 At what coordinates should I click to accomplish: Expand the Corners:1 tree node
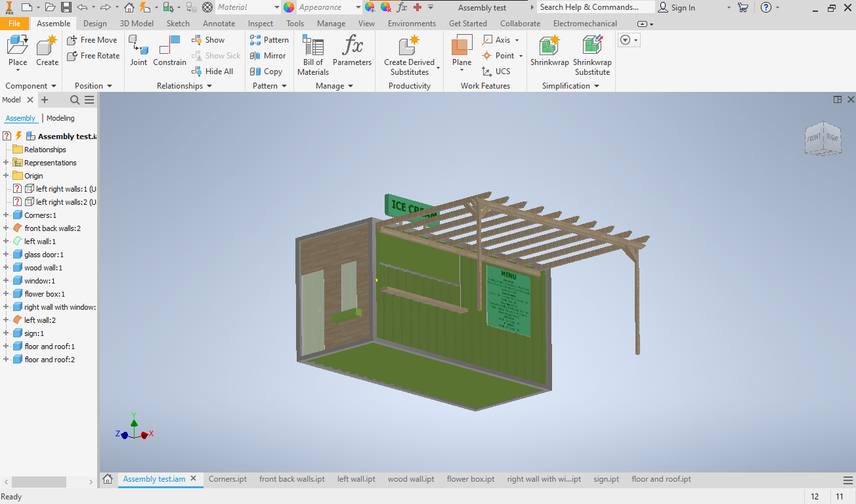pyautogui.click(x=6, y=215)
